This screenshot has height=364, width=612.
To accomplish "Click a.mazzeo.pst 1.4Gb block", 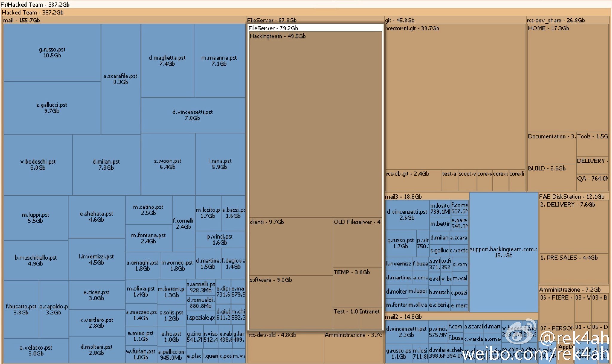I will (141, 315).
